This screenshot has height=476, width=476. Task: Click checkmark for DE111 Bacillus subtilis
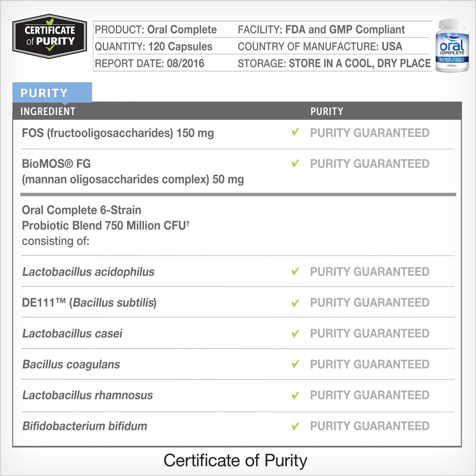[x=295, y=303]
